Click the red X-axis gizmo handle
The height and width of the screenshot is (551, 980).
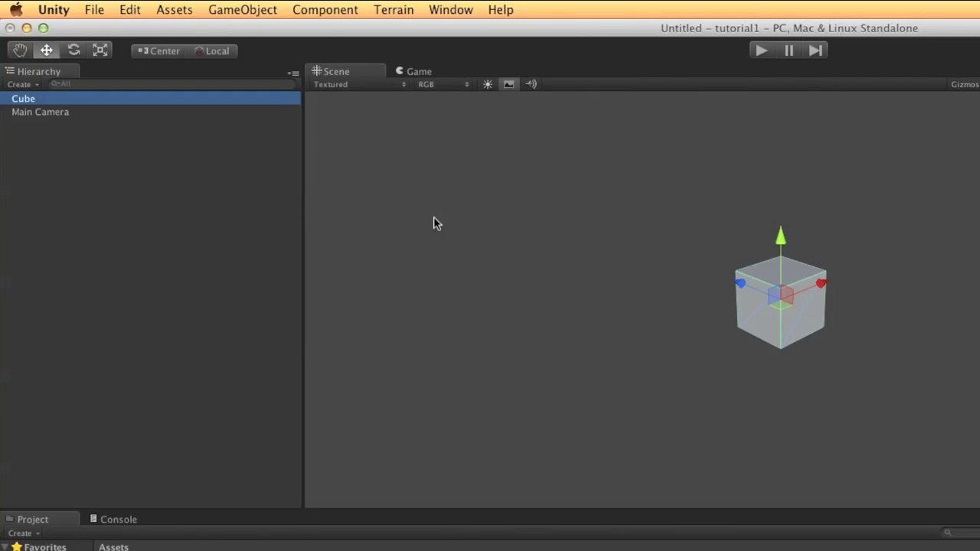(x=821, y=283)
